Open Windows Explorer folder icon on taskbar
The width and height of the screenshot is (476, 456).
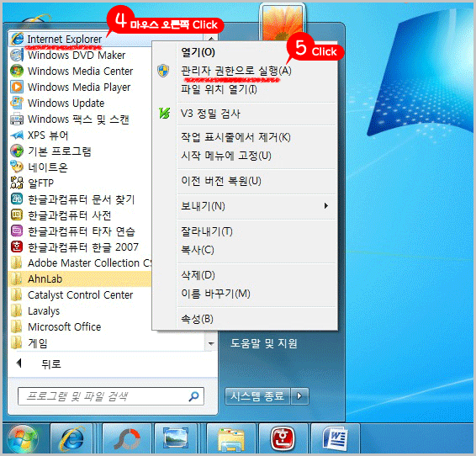tap(230, 439)
